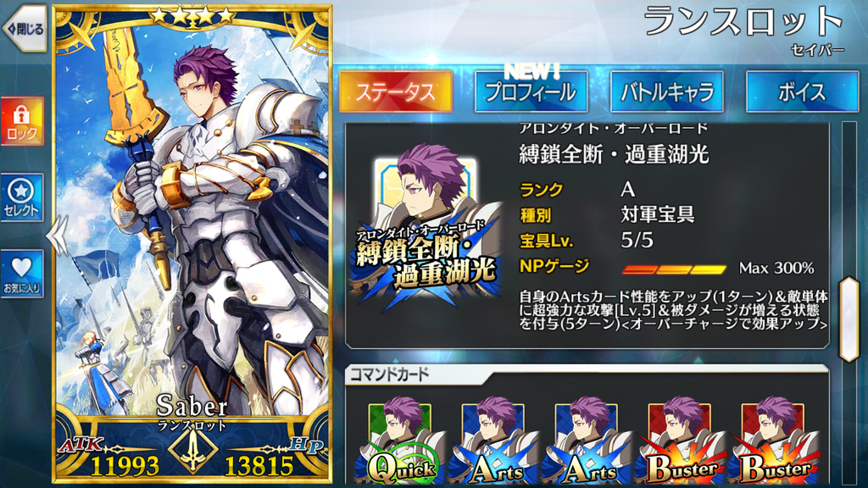This screenshot has width=868, height=488.
Task: Select the second Arts command card
Action: tap(588, 441)
